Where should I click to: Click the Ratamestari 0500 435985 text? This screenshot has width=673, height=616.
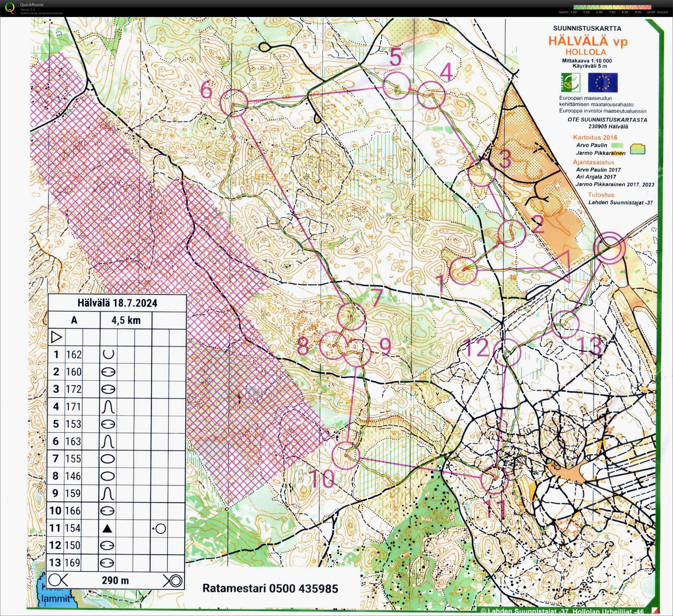(x=270, y=588)
